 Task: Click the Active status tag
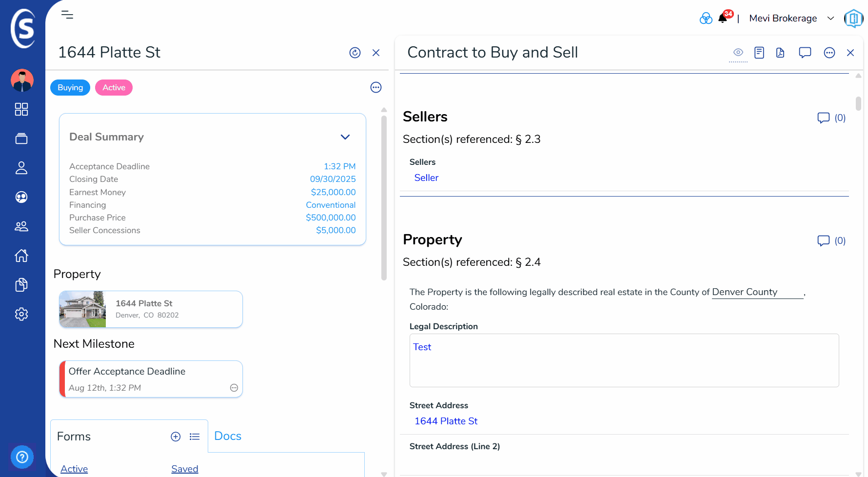(x=114, y=87)
